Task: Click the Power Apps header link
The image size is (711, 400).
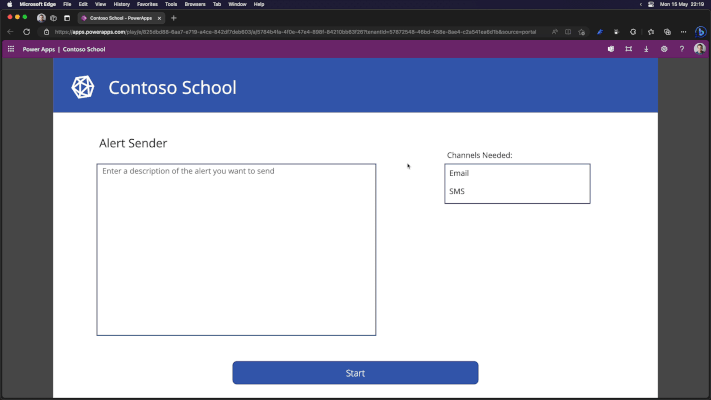Action: [x=39, y=49]
